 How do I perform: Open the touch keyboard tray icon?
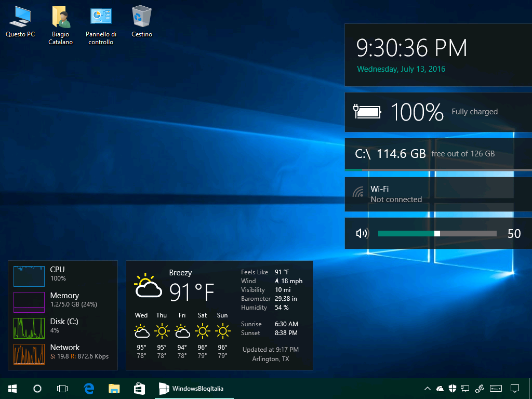496,389
